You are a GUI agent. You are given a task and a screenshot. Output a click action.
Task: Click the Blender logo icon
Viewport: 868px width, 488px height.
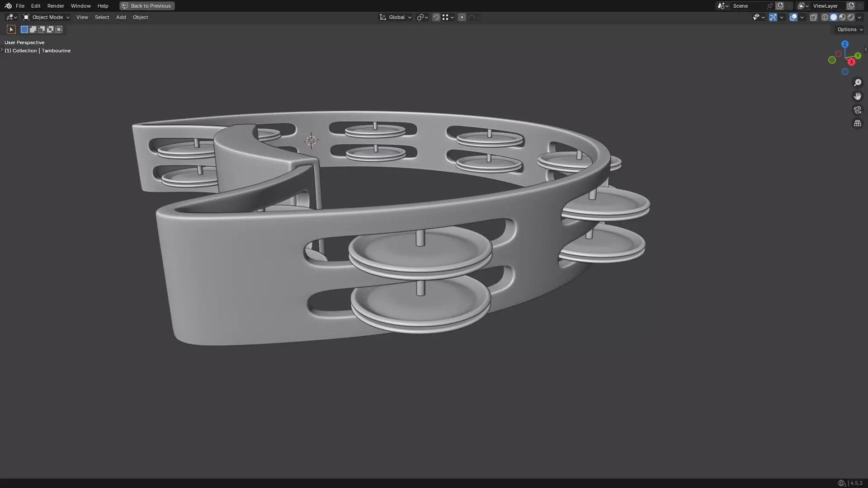(8, 6)
